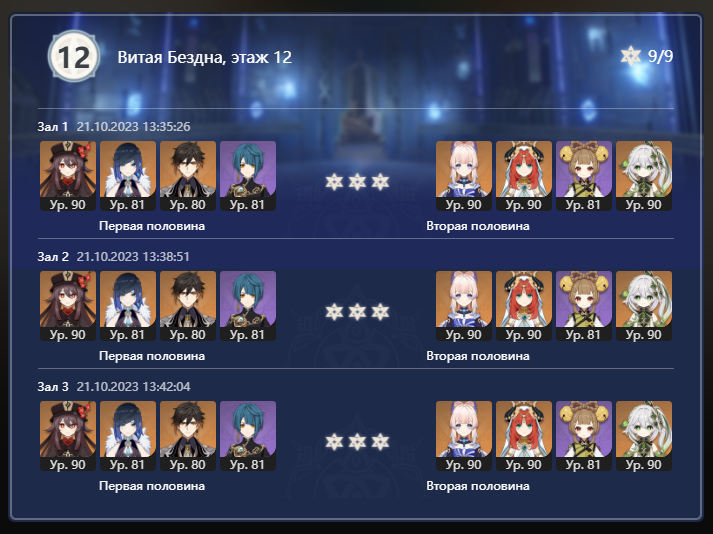Click Первая половина label under Зал 2
Viewport: 713px width, 534px height.
(x=152, y=356)
